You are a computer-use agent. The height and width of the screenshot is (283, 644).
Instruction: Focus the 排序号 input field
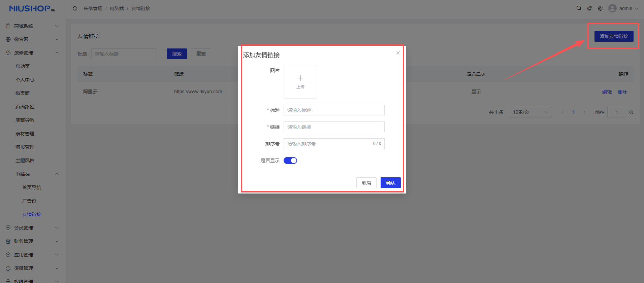point(334,144)
